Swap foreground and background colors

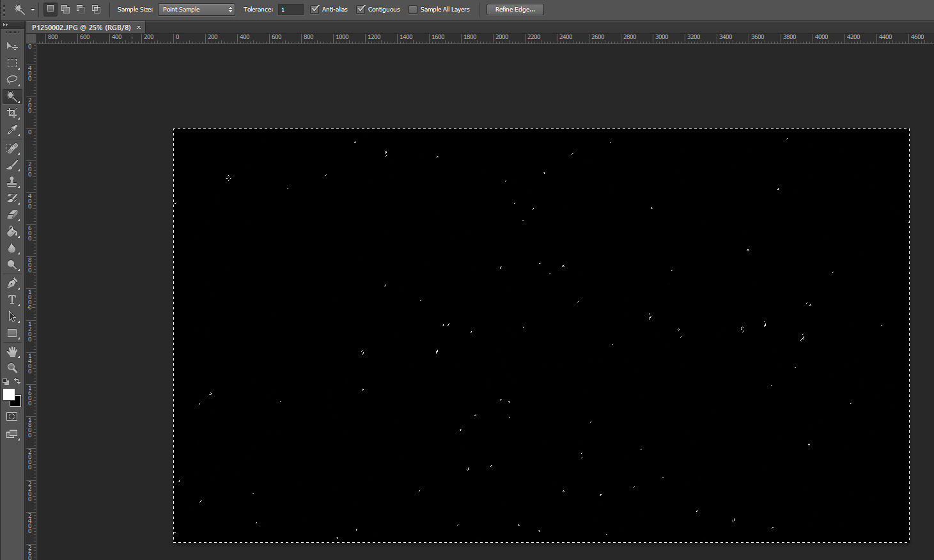tap(17, 381)
